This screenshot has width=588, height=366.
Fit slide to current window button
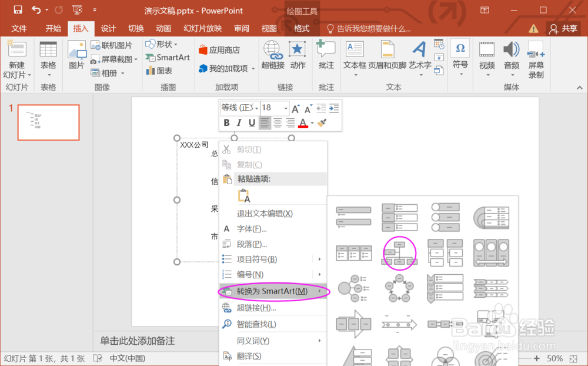tap(573, 358)
